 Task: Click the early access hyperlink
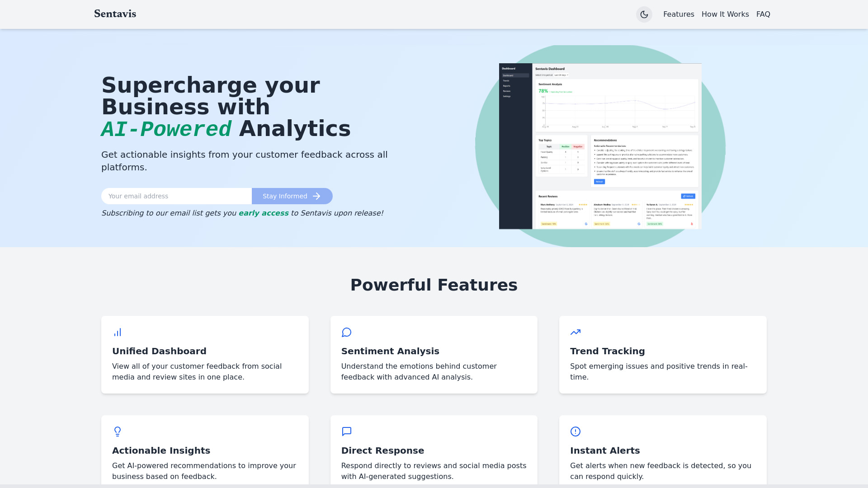point(263,213)
